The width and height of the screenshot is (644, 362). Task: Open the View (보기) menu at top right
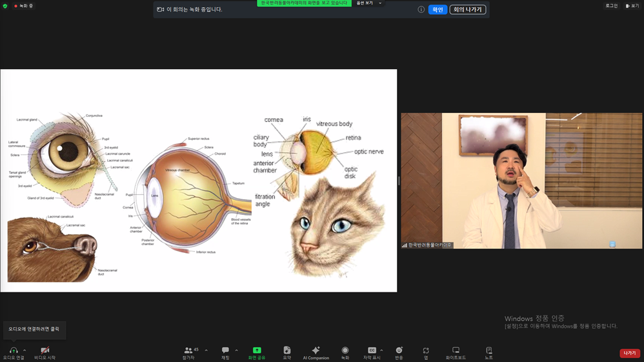632,6
